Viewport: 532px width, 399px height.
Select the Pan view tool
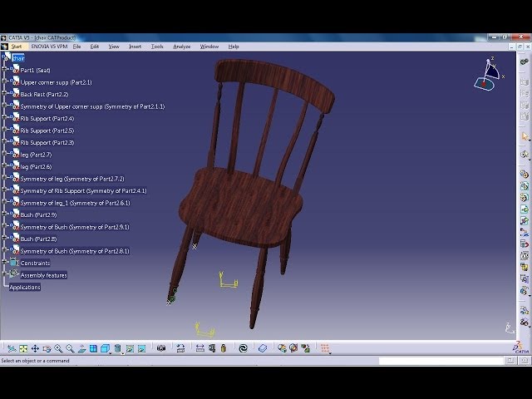point(35,348)
